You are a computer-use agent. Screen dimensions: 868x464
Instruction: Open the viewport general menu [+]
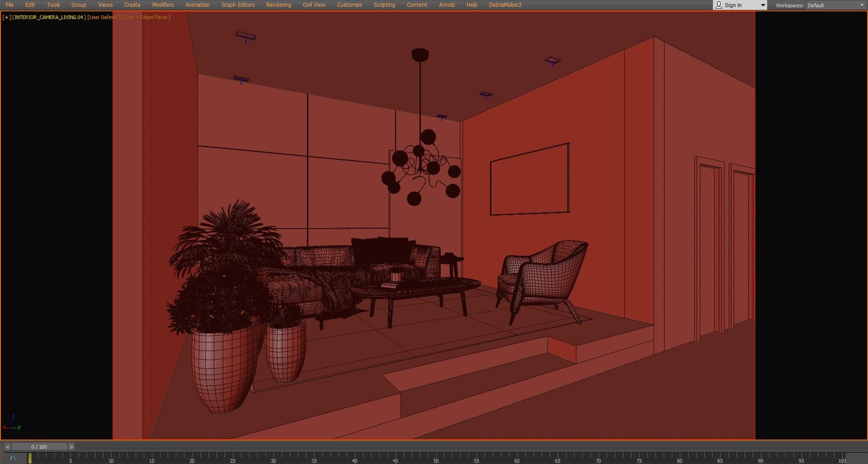[x=6, y=17]
